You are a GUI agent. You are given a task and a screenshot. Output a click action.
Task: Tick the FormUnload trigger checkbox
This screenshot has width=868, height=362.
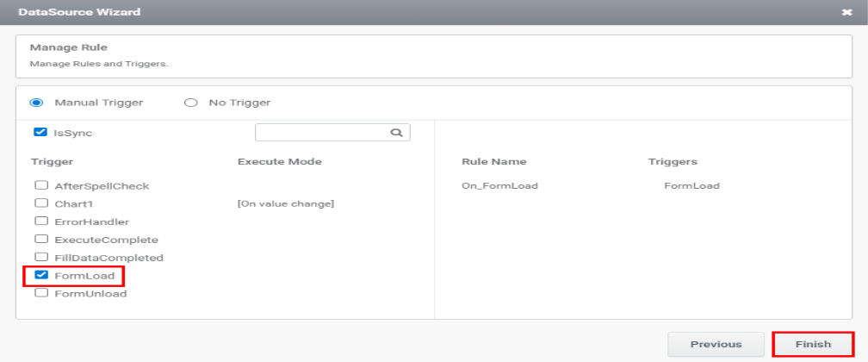[x=40, y=294]
